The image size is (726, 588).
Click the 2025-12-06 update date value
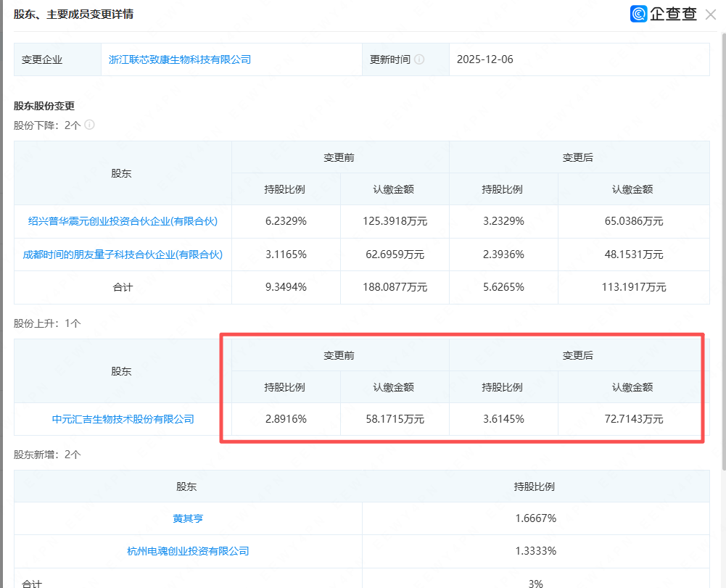pos(485,59)
